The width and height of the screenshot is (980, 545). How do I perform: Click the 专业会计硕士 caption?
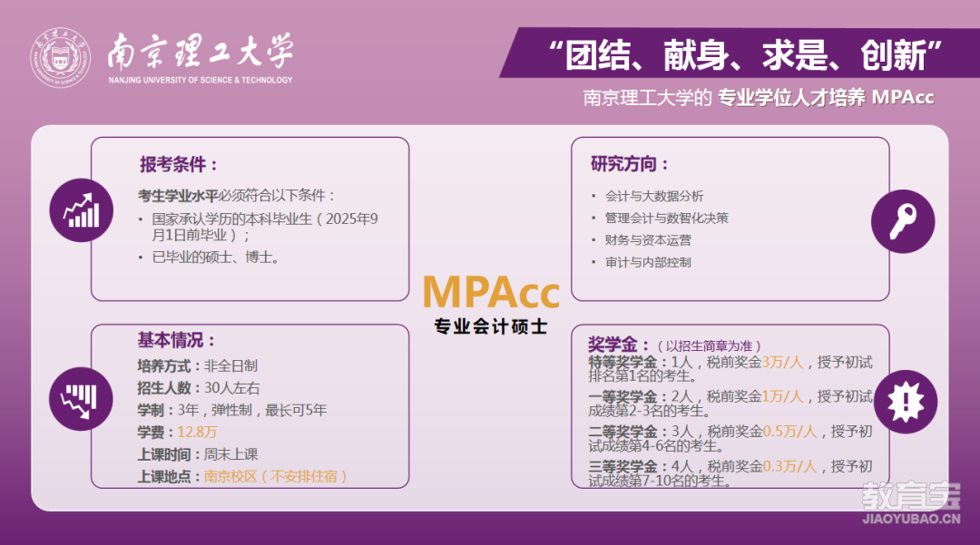[491, 326]
